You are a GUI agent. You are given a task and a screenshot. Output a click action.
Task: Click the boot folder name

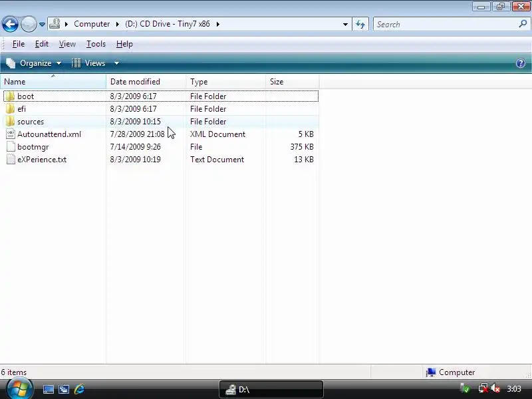(x=25, y=96)
